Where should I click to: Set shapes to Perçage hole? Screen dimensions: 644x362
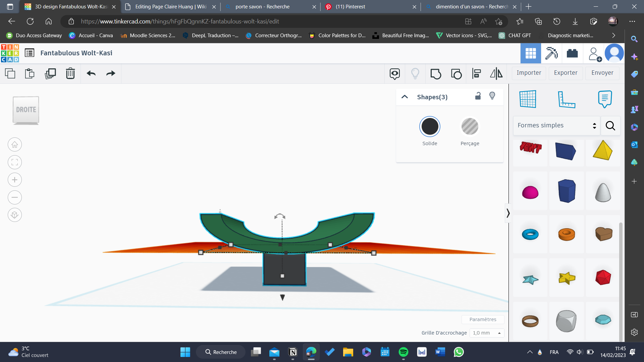(x=470, y=126)
